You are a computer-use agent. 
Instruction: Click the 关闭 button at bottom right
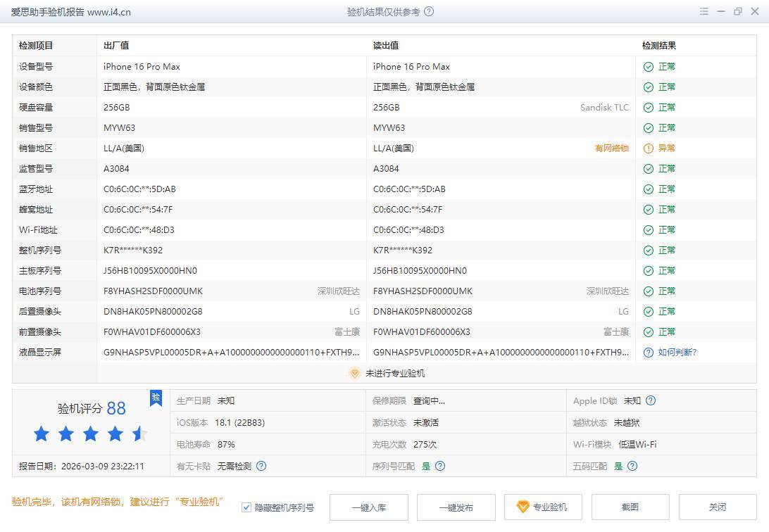click(x=717, y=507)
